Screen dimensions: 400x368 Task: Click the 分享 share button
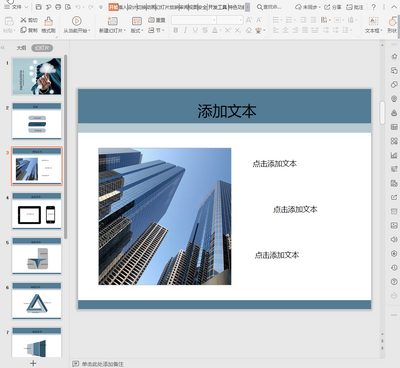pyautogui.click(x=333, y=7)
